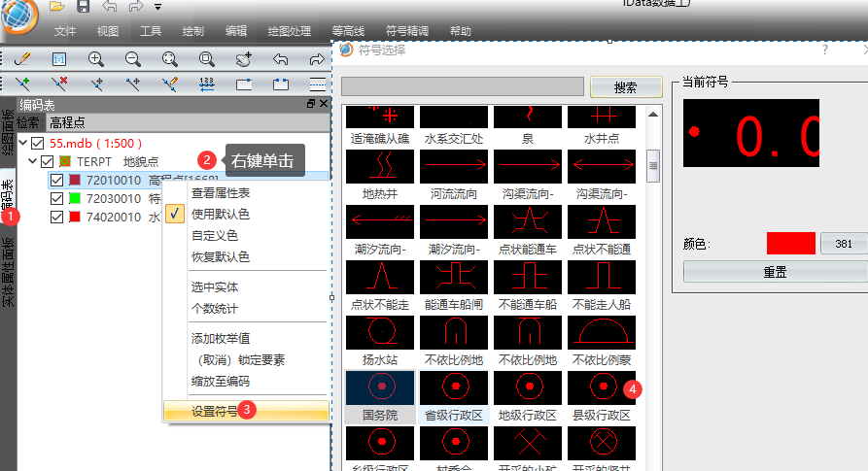This screenshot has width=868, height=471.
Task: Click the zoom in magnifier icon
Action: pos(96,59)
